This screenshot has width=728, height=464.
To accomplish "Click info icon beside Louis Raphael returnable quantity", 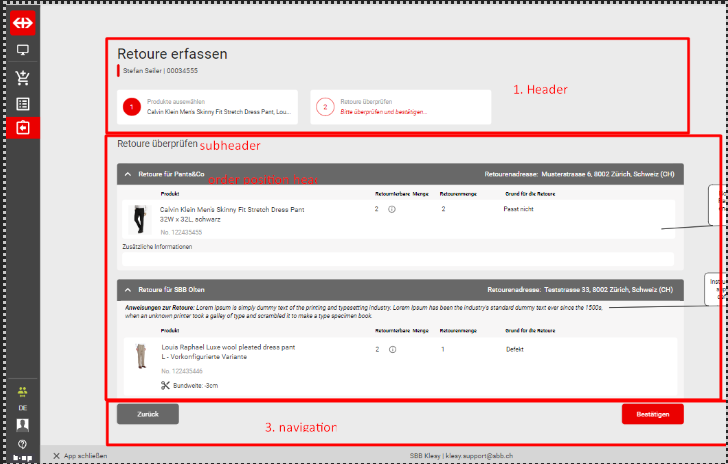I will point(391,350).
